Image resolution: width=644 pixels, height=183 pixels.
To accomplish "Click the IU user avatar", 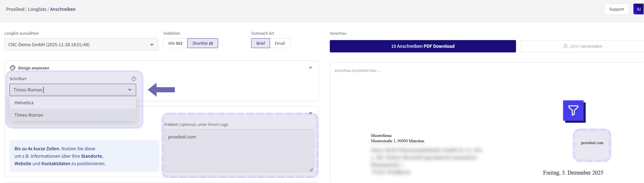I will (639, 9).
